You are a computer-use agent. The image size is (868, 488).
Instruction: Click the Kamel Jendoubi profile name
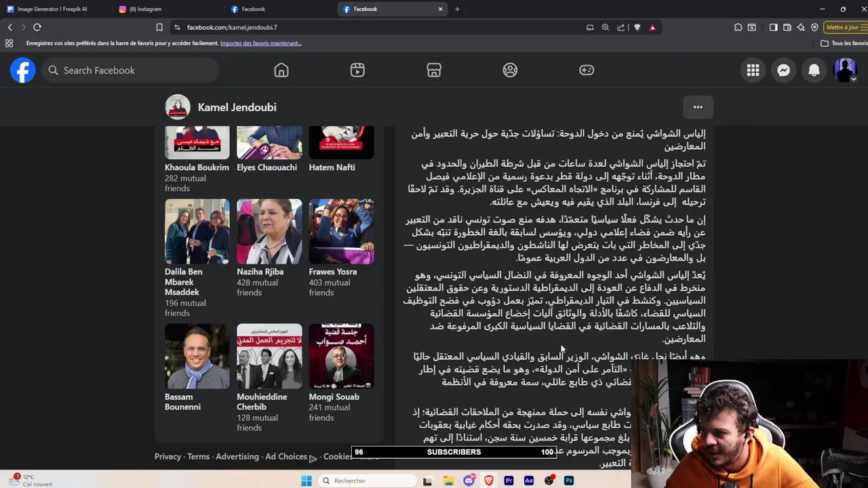[x=237, y=107]
